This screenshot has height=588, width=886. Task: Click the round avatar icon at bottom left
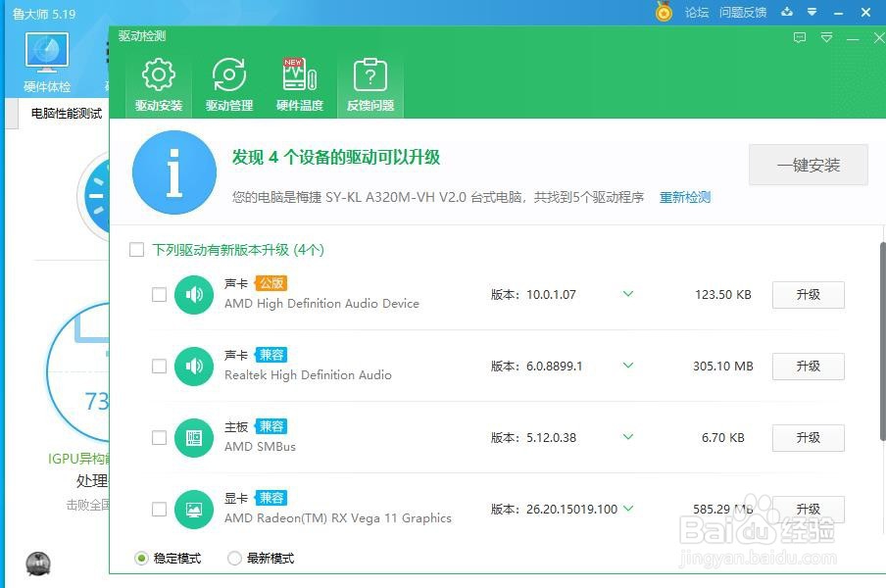click(38, 563)
